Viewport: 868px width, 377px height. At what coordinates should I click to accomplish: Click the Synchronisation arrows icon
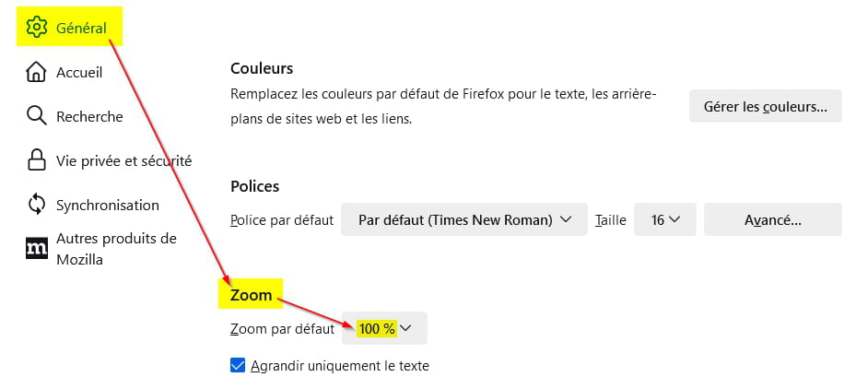click(x=37, y=205)
